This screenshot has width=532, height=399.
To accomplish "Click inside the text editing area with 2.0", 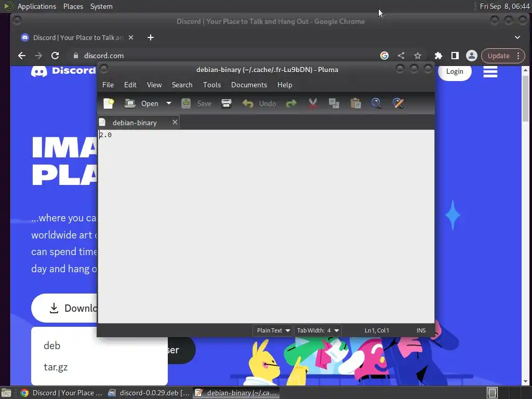I will (x=266, y=227).
